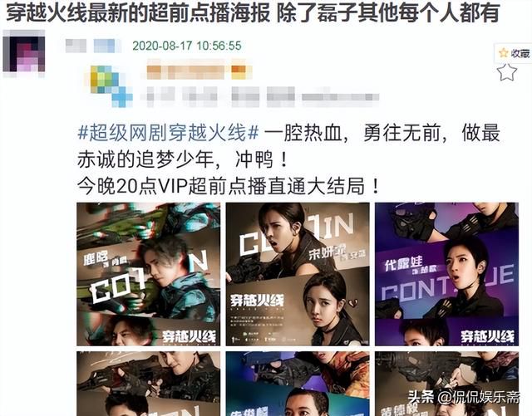Open the pixelated poster avatar
532x416 pixels.
tap(24, 51)
